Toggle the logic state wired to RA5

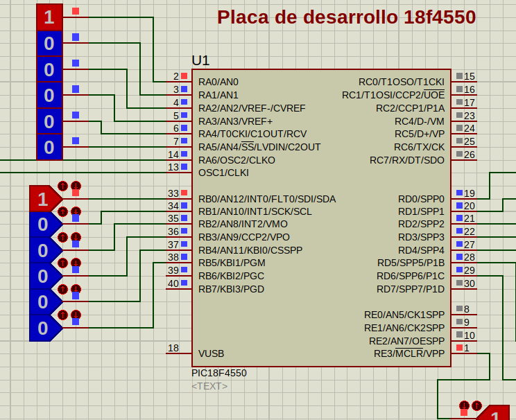tap(49, 147)
